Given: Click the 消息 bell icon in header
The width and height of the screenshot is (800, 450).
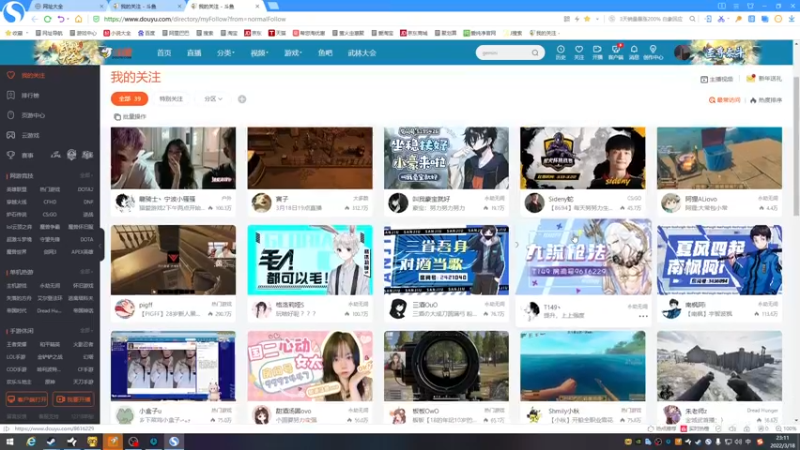Looking at the screenshot, I should (x=634, y=53).
